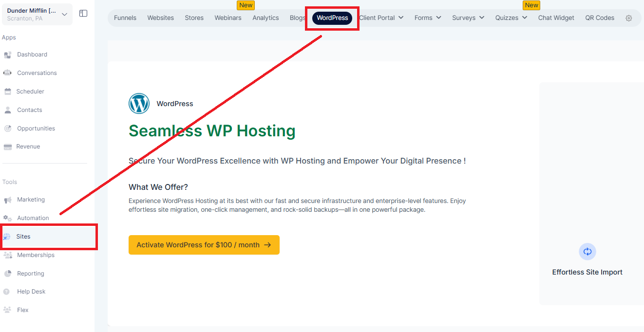Open the QR Codes tab
644x332 pixels.
(600, 18)
